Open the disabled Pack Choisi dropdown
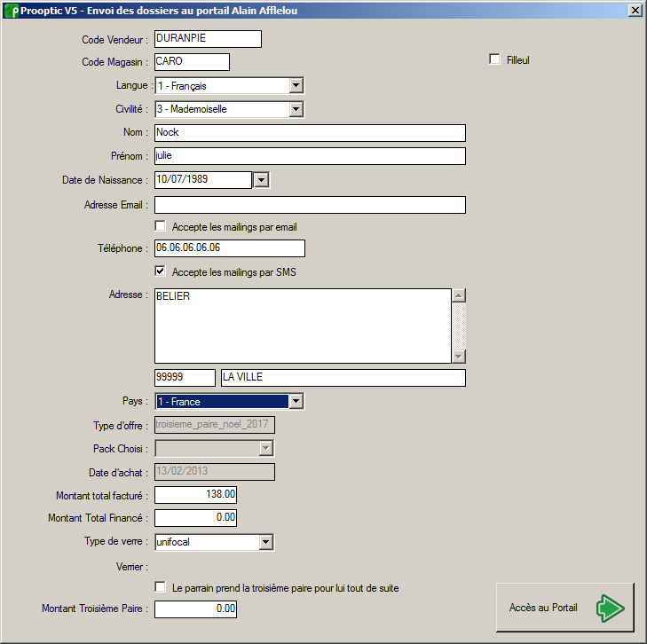This screenshot has height=644, width=647. 266,448
